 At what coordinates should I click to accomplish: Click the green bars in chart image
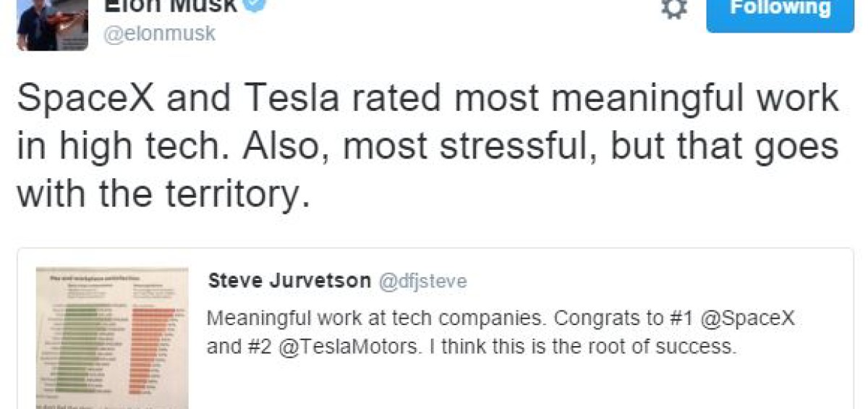[x=81, y=346]
